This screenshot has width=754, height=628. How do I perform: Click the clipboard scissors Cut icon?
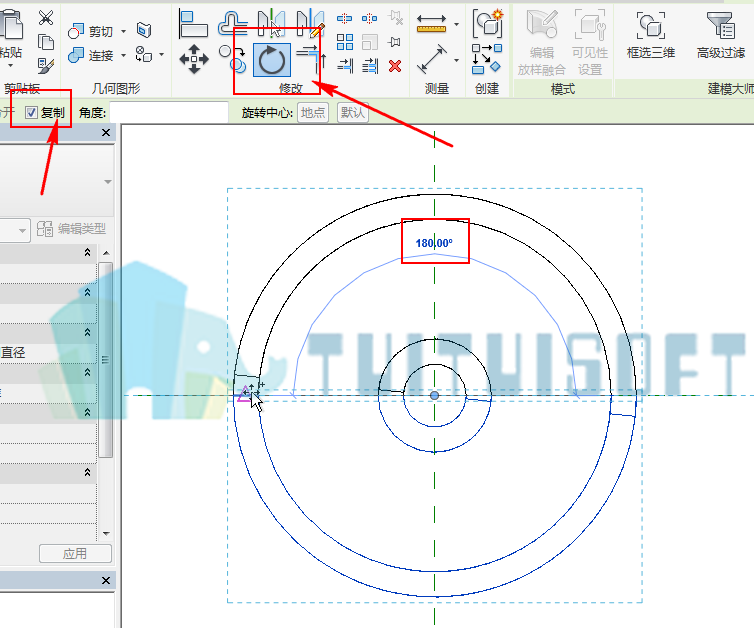[46, 18]
